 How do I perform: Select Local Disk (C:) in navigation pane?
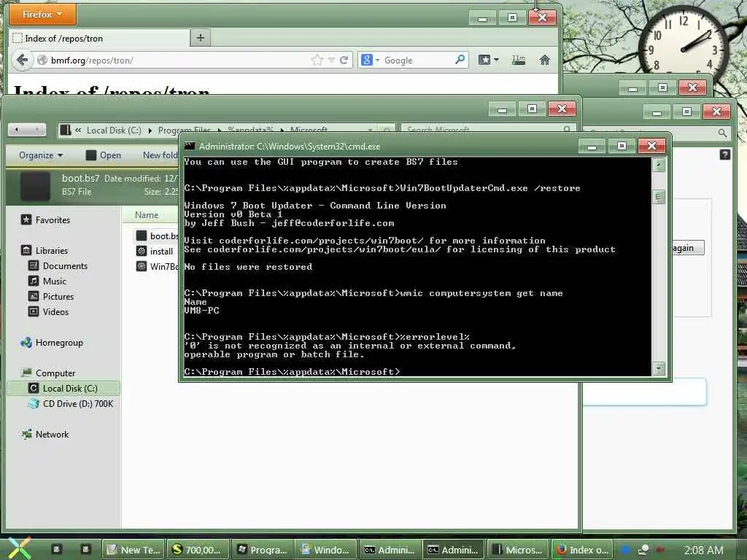click(x=63, y=388)
